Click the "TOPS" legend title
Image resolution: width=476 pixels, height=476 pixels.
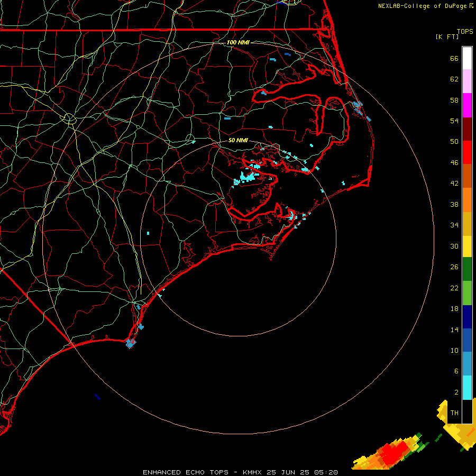pyautogui.click(x=465, y=31)
